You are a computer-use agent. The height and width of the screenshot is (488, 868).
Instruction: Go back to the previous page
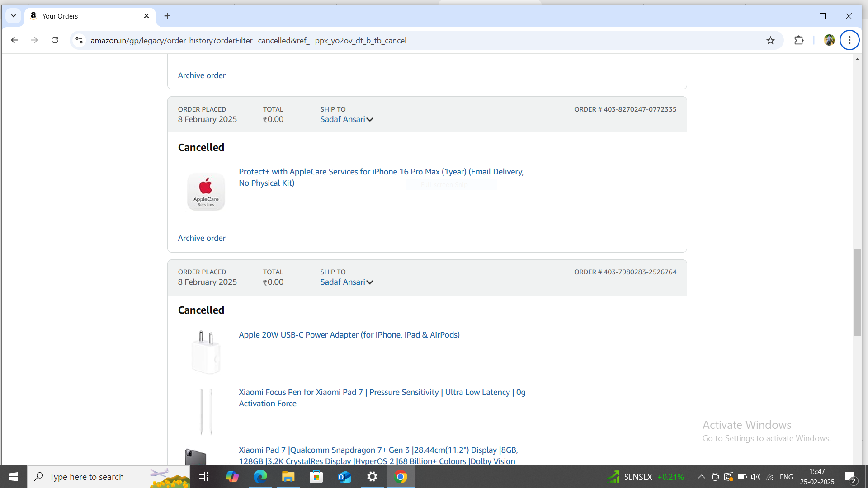coord(14,40)
